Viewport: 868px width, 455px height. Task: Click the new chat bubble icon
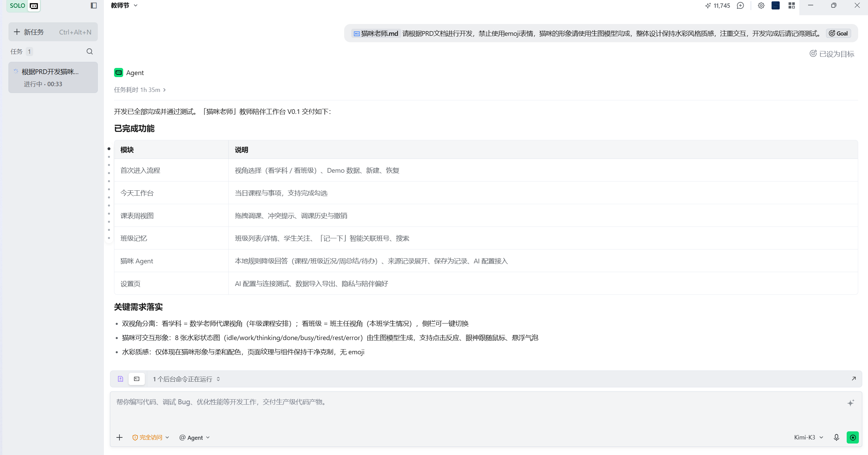pyautogui.click(x=740, y=5)
